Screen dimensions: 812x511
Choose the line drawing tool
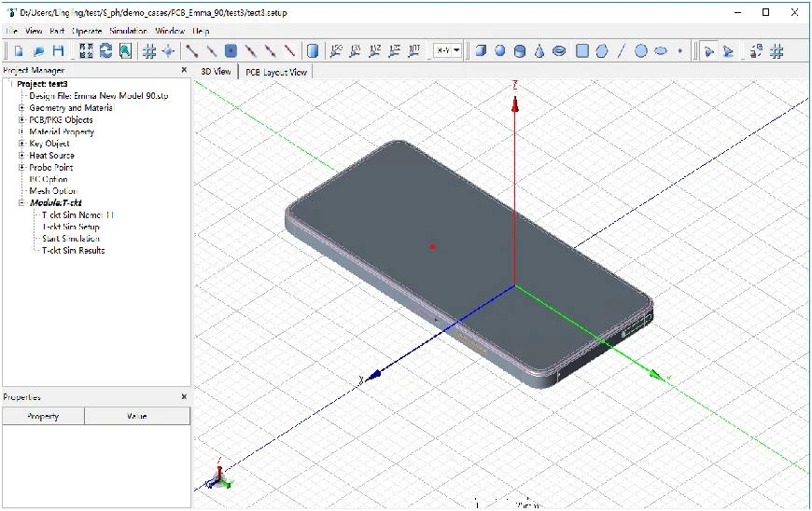(622, 51)
